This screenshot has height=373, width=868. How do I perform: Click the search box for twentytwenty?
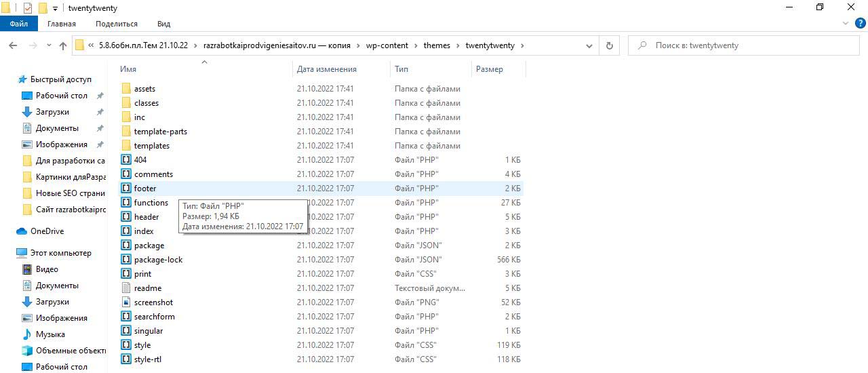tap(746, 45)
